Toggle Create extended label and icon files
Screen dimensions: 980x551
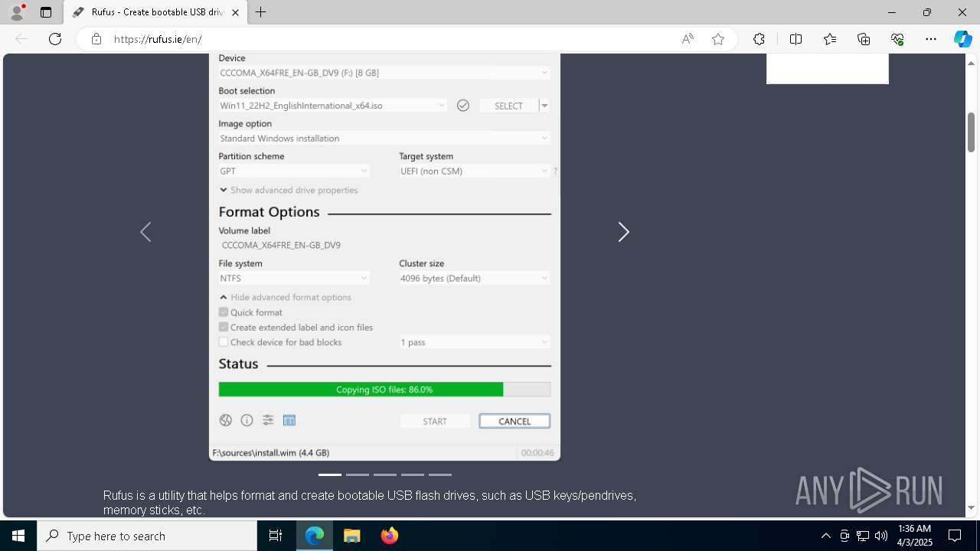224,327
